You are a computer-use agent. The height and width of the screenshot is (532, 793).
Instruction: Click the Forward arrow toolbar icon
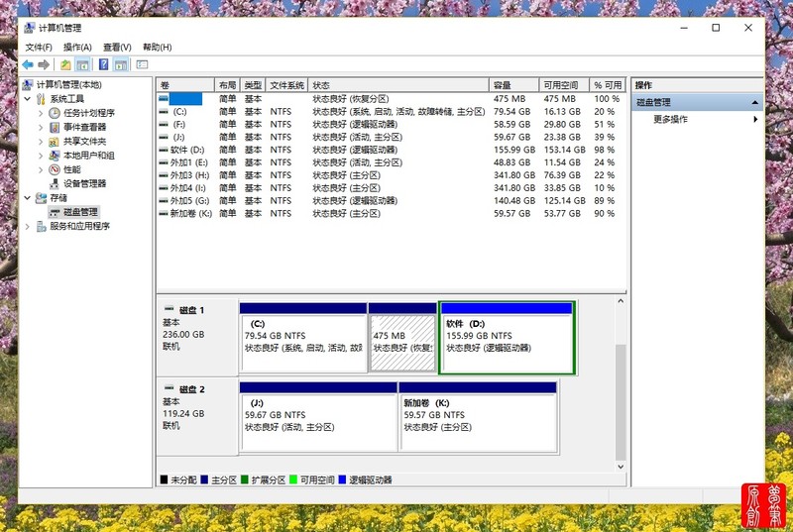pos(44,64)
